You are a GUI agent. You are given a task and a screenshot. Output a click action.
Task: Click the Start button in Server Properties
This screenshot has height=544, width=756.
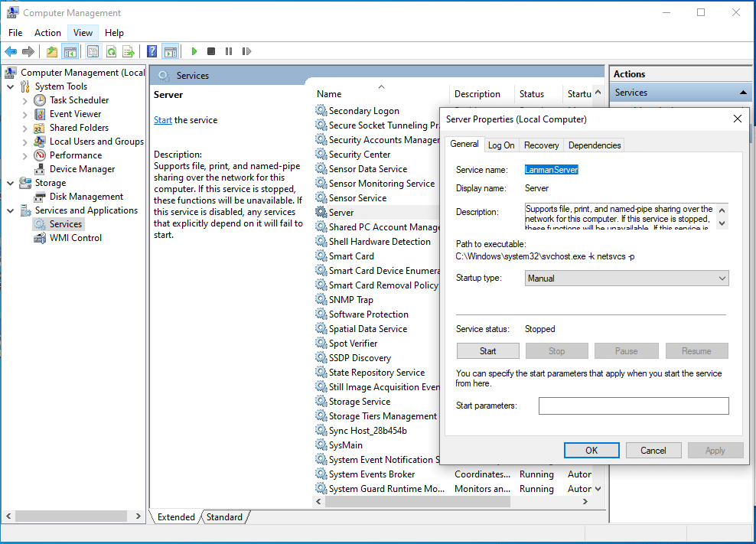pos(488,351)
